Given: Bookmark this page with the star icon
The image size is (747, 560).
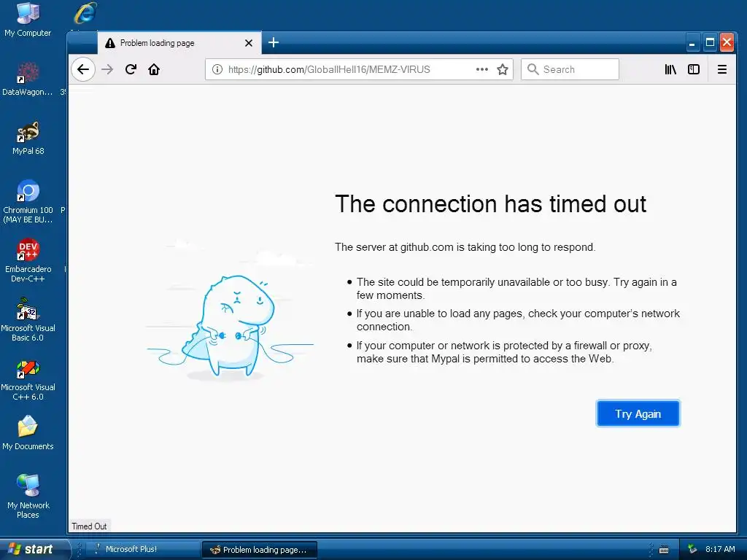Looking at the screenshot, I should coord(503,69).
